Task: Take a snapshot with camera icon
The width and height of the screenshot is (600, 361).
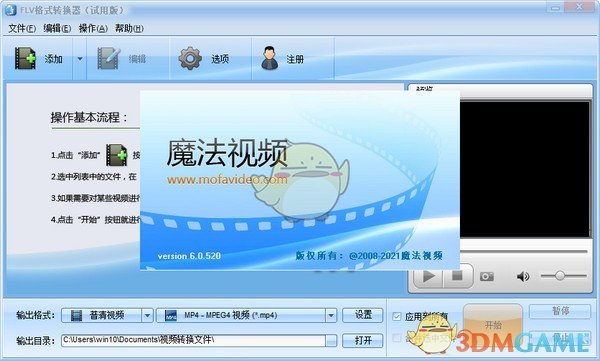Action: click(487, 276)
